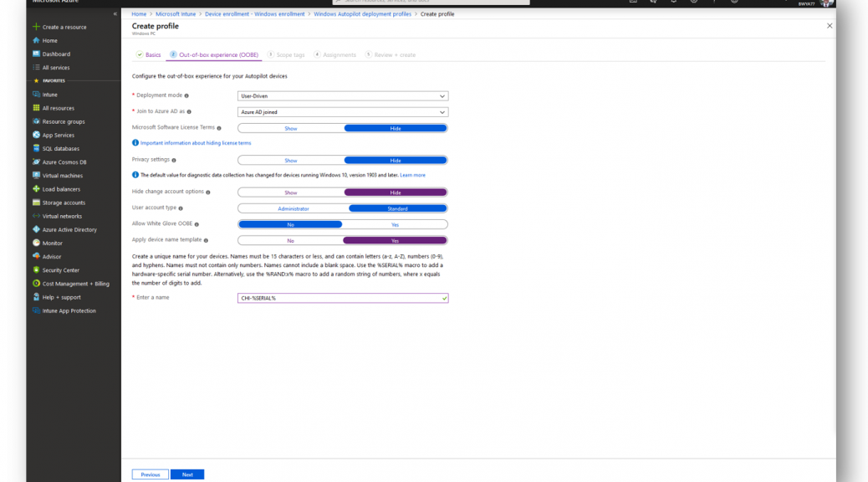The width and height of the screenshot is (868, 482).
Task: Set Apply device name template to No
Action: tap(290, 241)
